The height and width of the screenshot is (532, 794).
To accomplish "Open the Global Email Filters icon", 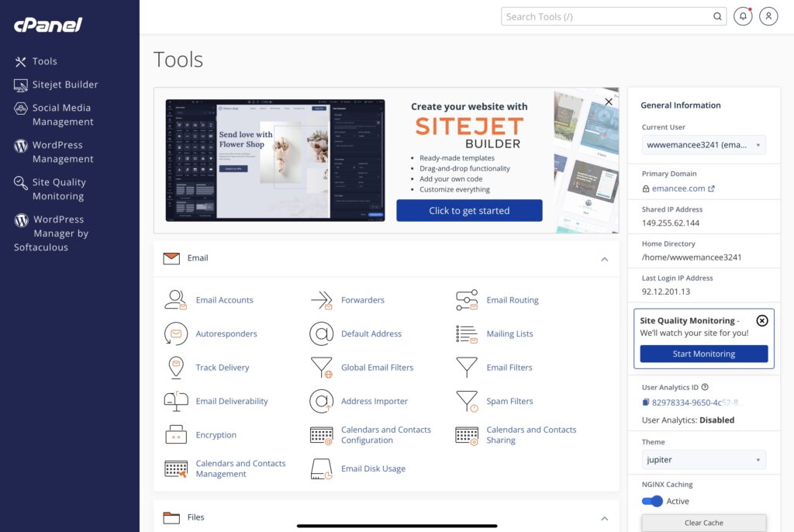I will pos(322,368).
